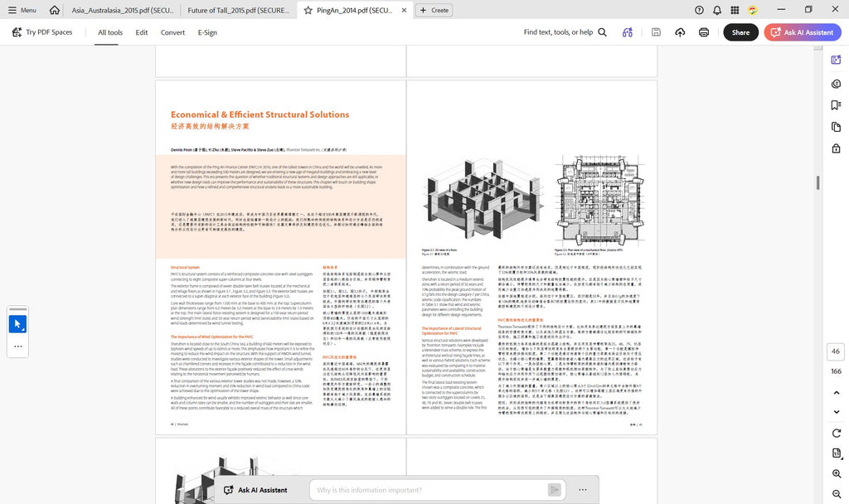Image resolution: width=849 pixels, height=504 pixels.
Task: Switch to Asia_Australasia_2015.pdf tab
Action: pyautogui.click(x=123, y=10)
